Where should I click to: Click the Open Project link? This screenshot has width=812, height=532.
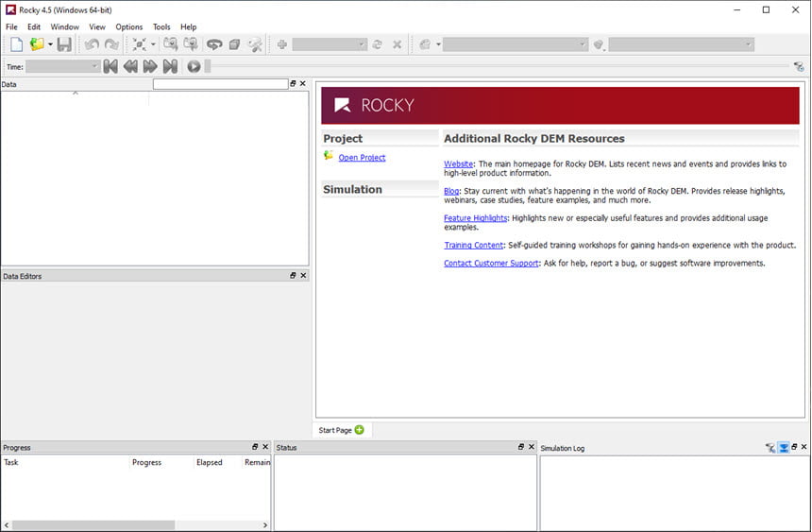coord(362,158)
